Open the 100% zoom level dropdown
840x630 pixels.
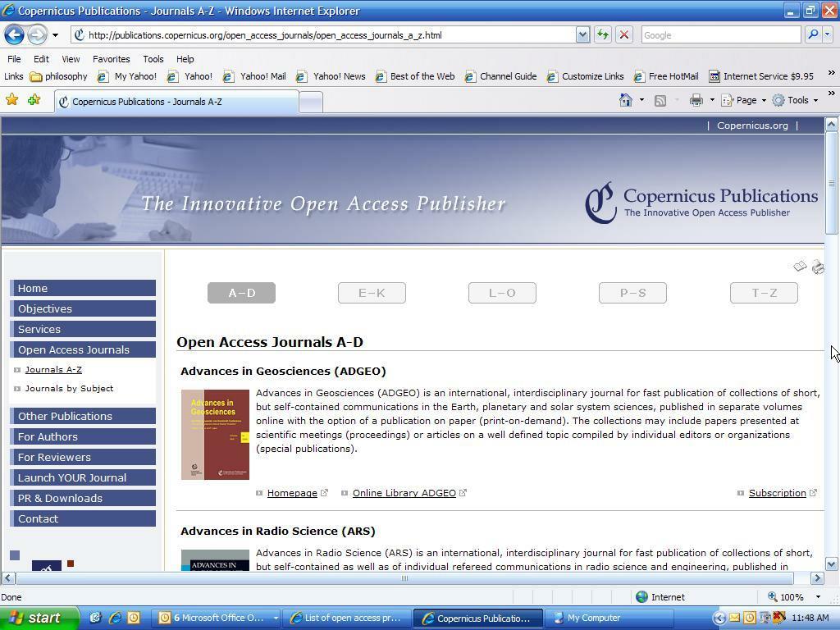pyautogui.click(x=818, y=597)
